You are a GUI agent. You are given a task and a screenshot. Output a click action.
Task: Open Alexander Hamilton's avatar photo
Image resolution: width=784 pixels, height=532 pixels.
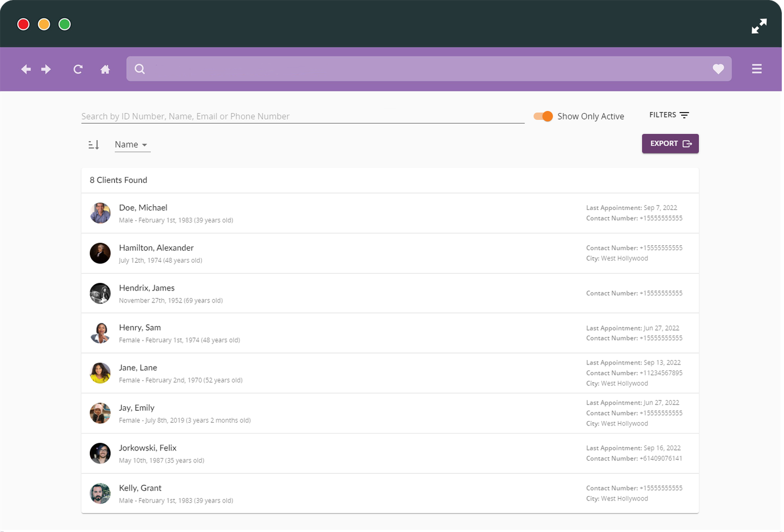coord(100,253)
